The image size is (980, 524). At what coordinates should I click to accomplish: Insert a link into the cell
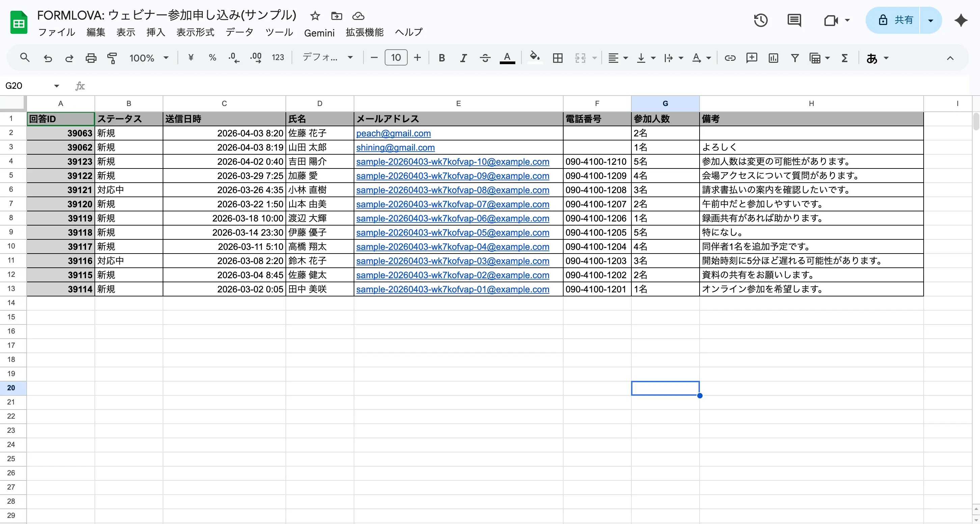[730, 57]
